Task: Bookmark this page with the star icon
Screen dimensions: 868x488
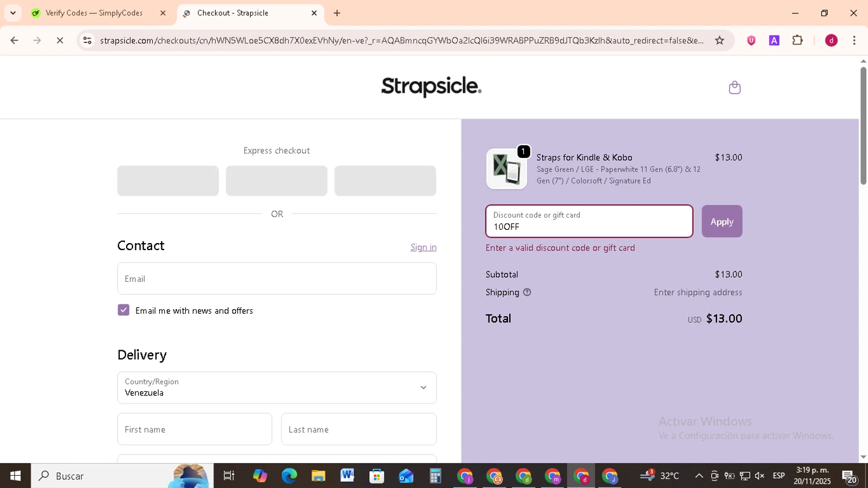Action: pyautogui.click(x=719, y=41)
